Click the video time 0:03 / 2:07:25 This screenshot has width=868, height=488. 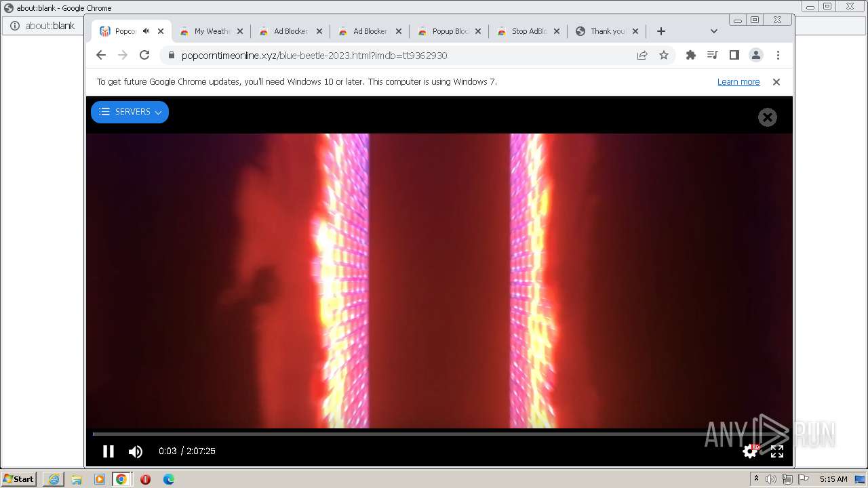[187, 451]
